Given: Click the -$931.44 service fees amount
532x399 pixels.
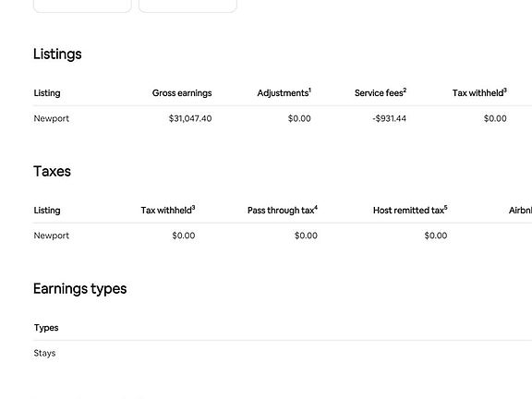Looking at the screenshot, I should (x=389, y=118).
